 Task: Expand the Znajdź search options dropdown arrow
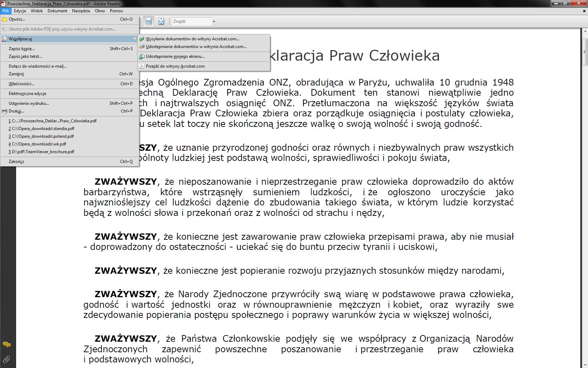(x=214, y=21)
